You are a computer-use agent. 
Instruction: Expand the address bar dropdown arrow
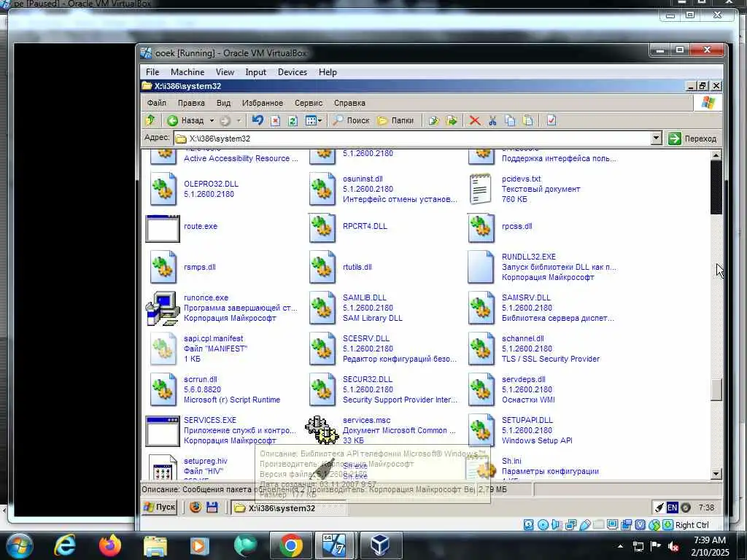point(656,138)
